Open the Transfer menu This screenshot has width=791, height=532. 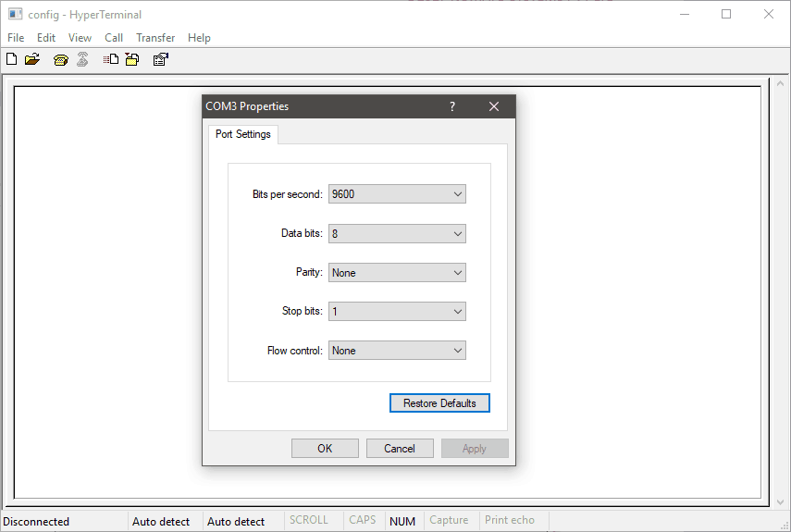[x=155, y=38]
